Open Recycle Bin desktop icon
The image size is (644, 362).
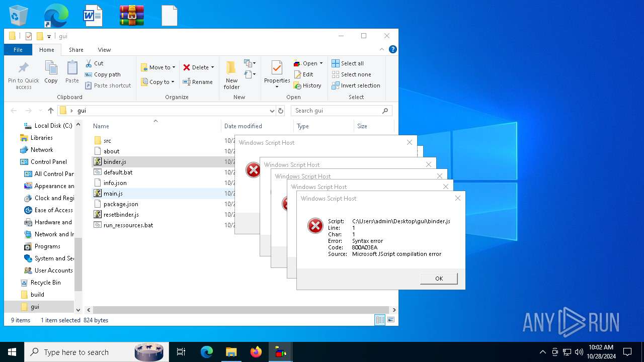19,15
